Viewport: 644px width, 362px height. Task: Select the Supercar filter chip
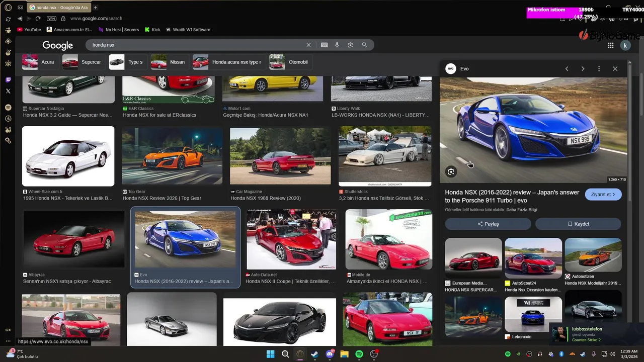pyautogui.click(x=83, y=62)
